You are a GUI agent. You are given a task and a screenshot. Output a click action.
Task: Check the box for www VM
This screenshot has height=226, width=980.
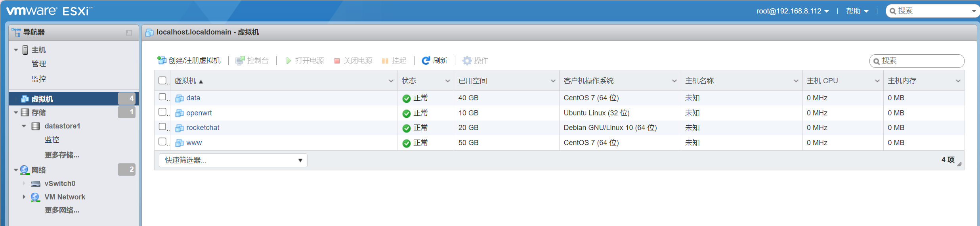point(162,142)
